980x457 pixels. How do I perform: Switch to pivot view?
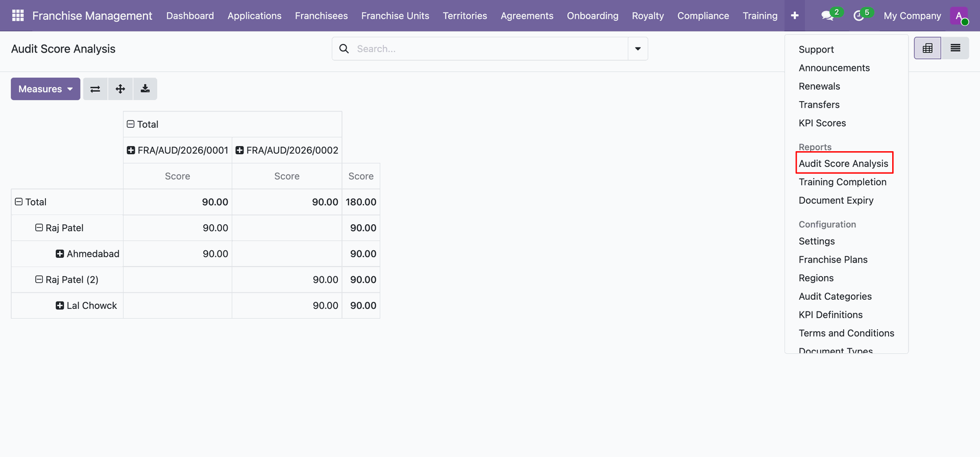pos(927,49)
